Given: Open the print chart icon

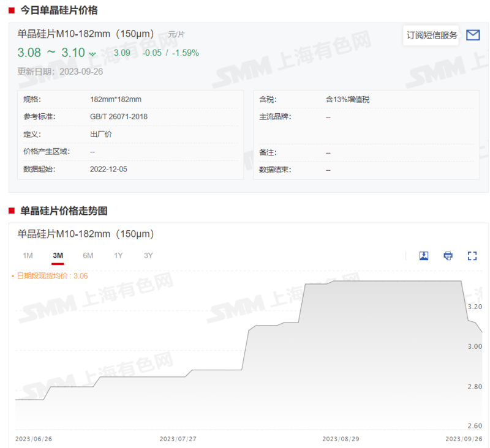Looking at the screenshot, I should pyautogui.click(x=448, y=256).
